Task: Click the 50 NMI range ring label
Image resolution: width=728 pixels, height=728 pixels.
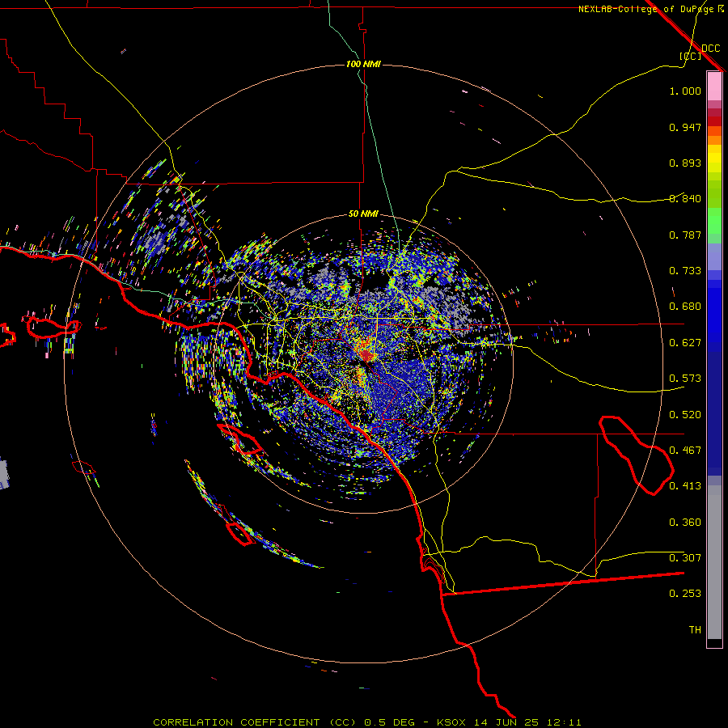Action: (x=363, y=214)
